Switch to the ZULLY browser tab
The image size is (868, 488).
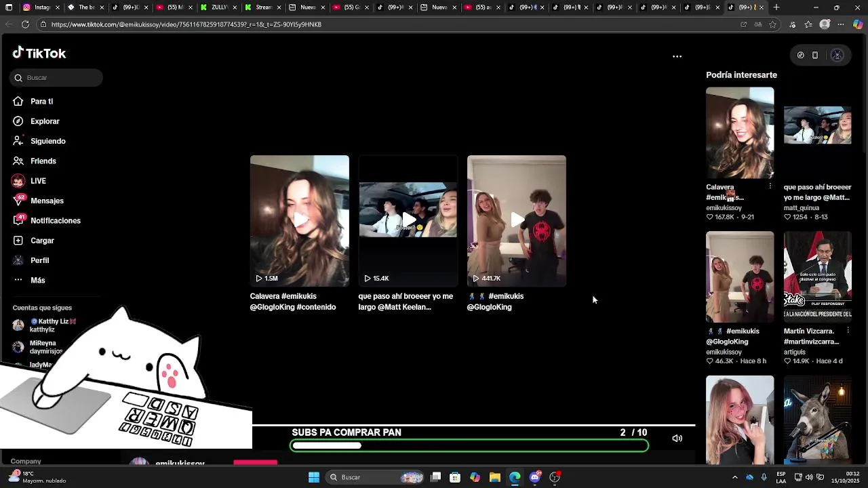pos(217,7)
